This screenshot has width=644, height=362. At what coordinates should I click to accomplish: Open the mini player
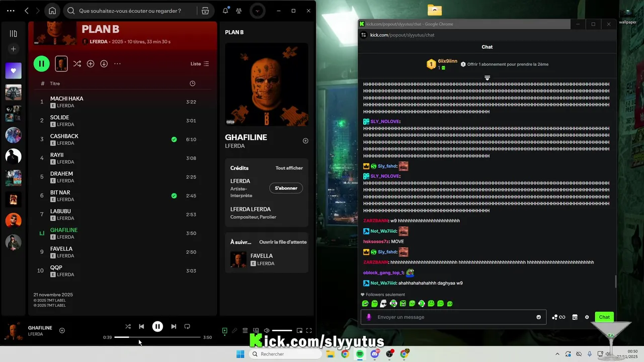click(x=299, y=330)
